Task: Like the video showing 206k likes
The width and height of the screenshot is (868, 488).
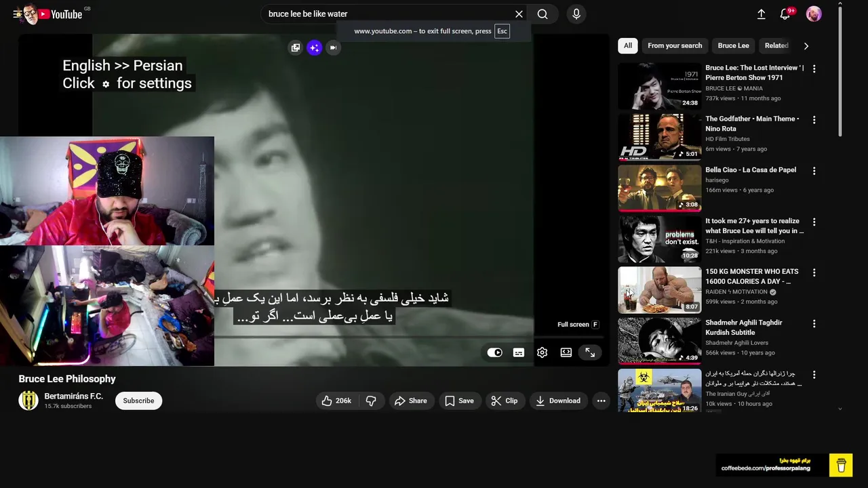Action: pyautogui.click(x=336, y=401)
